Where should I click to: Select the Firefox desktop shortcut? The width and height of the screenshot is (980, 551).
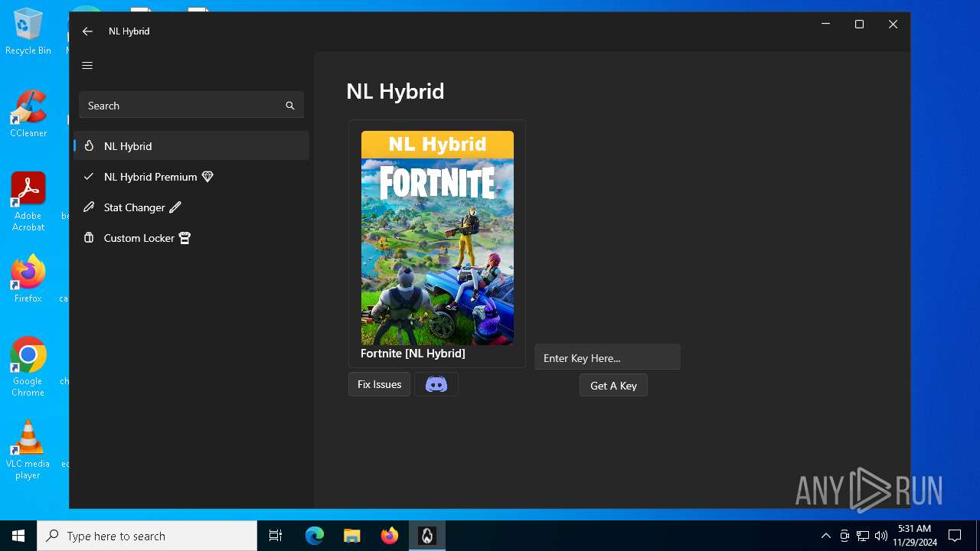click(28, 279)
